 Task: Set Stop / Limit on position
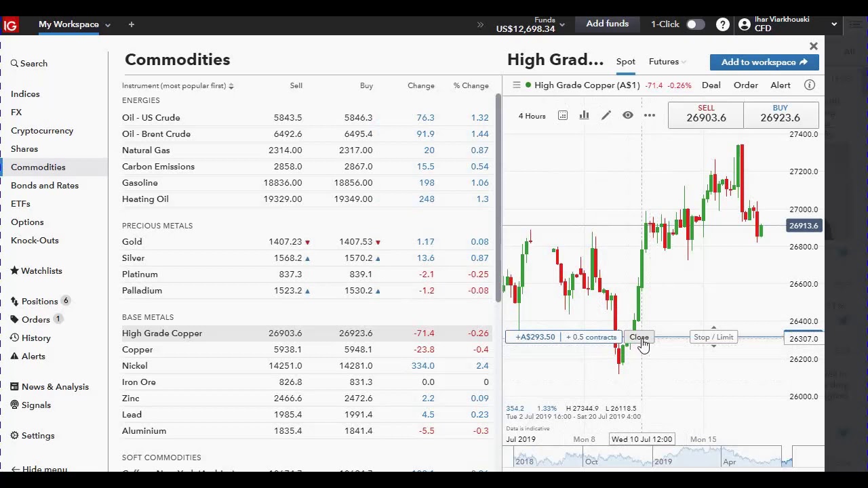click(x=713, y=338)
